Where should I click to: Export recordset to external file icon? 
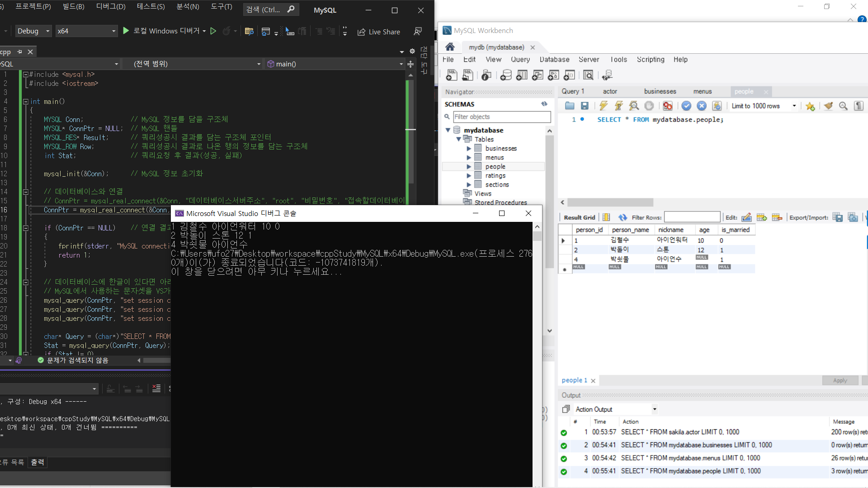tap(838, 217)
